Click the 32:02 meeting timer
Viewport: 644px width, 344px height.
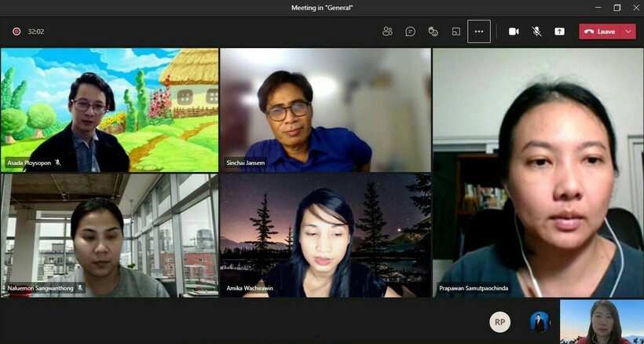click(x=35, y=31)
